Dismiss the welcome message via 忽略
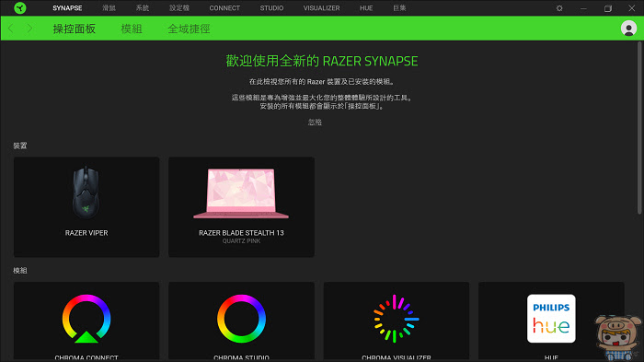The height and width of the screenshot is (362, 644). (315, 122)
